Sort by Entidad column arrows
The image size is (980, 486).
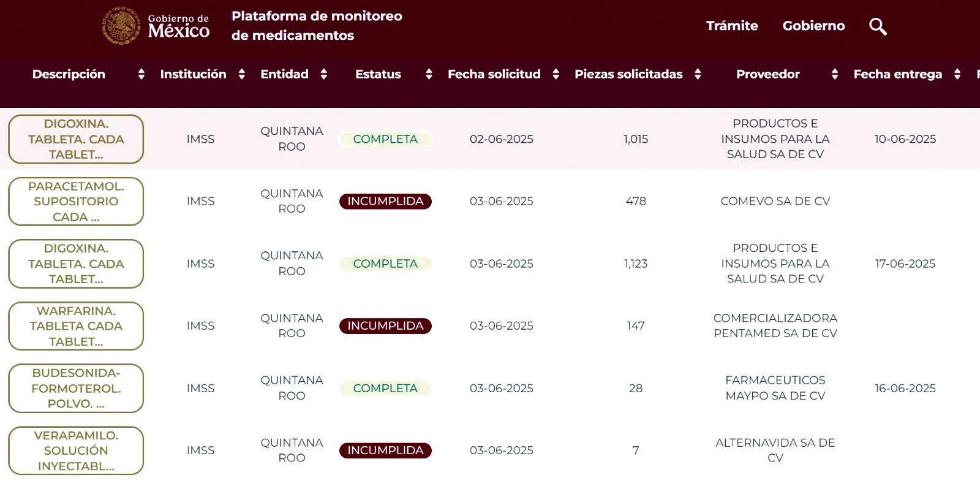point(324,74)
